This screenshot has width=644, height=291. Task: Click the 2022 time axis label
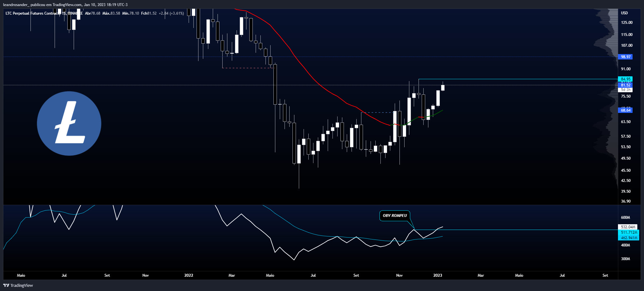(189, 275)
